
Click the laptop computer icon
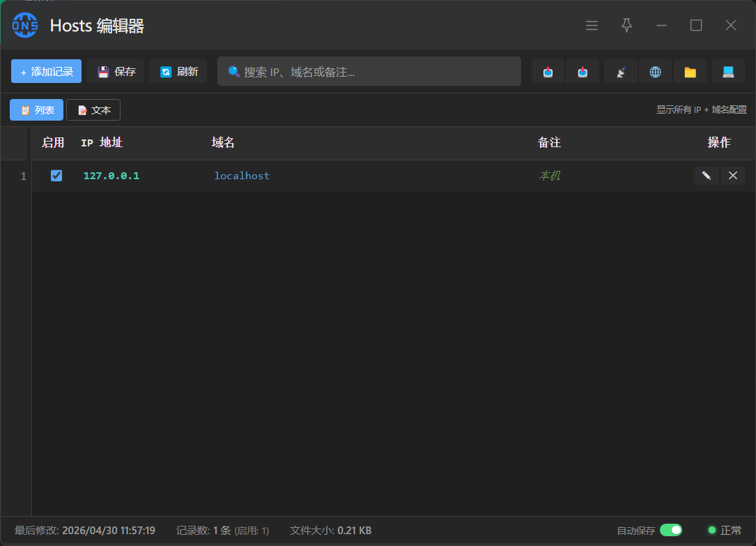pyautogui.click(x=728, y=72)
